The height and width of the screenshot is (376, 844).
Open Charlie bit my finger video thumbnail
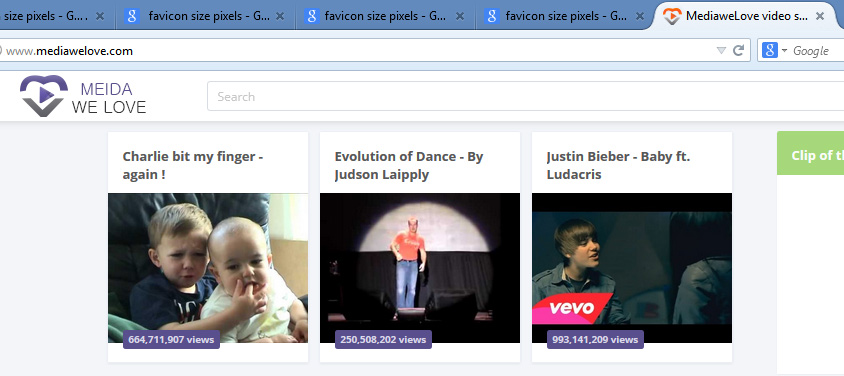(208, 268)
